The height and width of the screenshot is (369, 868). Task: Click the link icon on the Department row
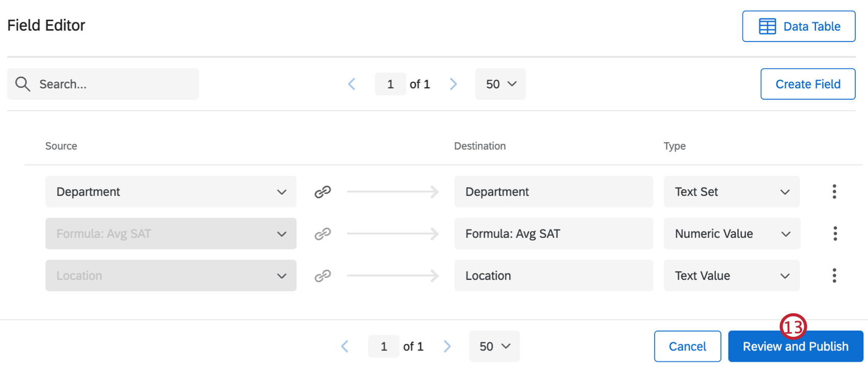pos(323,192)
